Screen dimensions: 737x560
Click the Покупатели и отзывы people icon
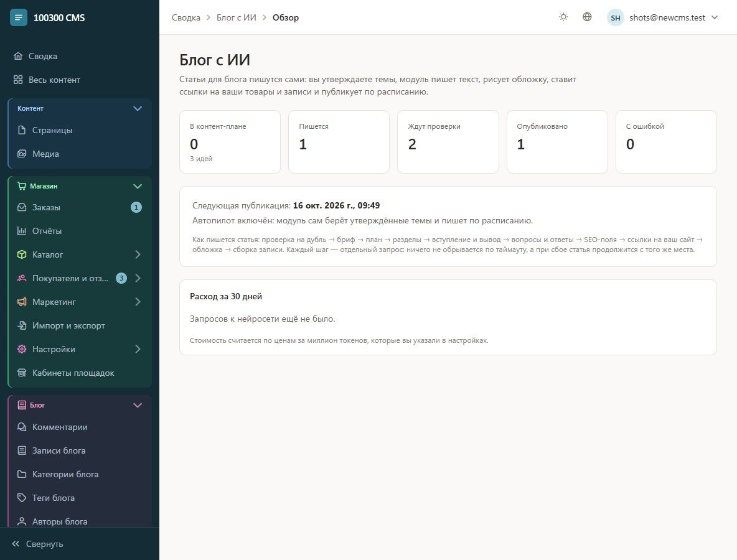click(x=22, y=278)
